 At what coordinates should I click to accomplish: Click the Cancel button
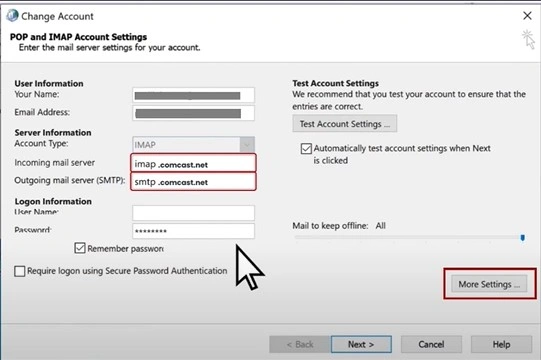[x=431, y=344]
